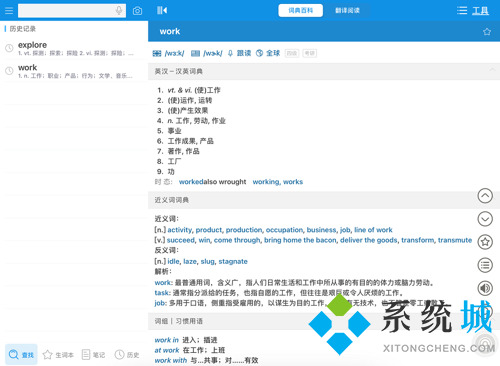500x366 pixels.
Task: Open the inflection link worked
Action: tap(191, 182)
